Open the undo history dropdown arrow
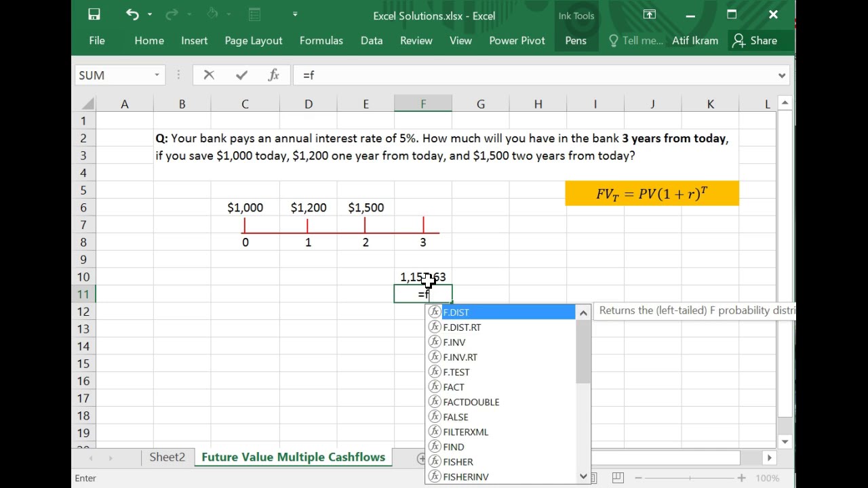The image size is (868, 488). click(149, 15)
